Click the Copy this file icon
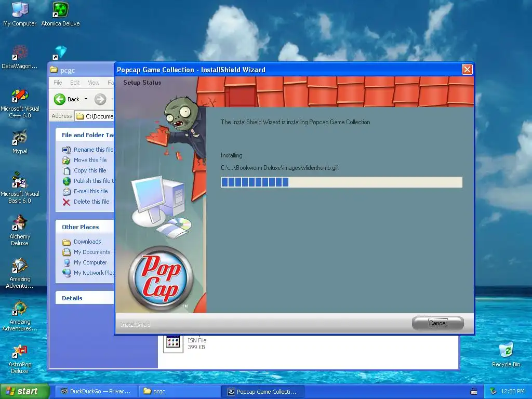Screen dimensions: 532x399 pyautogui.click(x=66, y=170)
